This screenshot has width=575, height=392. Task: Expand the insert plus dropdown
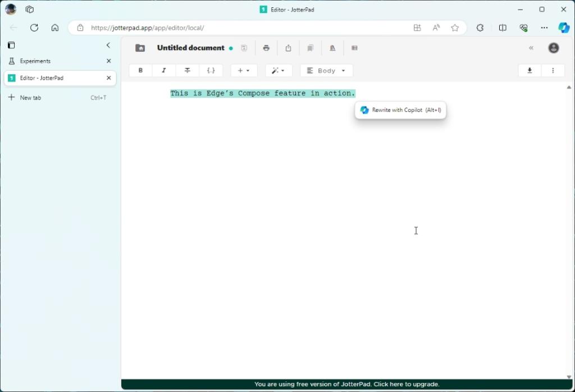(244, 70)
